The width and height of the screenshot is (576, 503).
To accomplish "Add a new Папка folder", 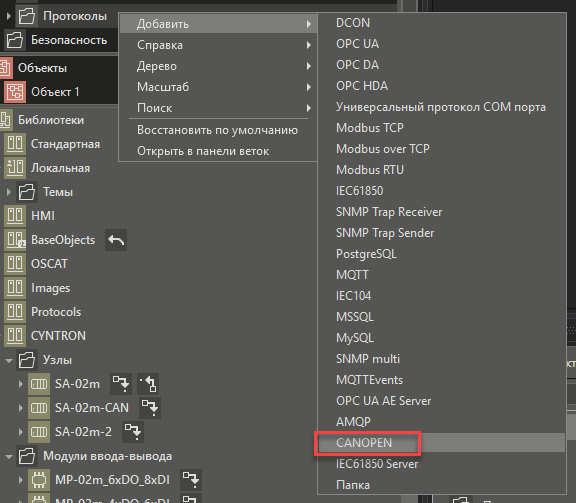I will coord(442,485).
